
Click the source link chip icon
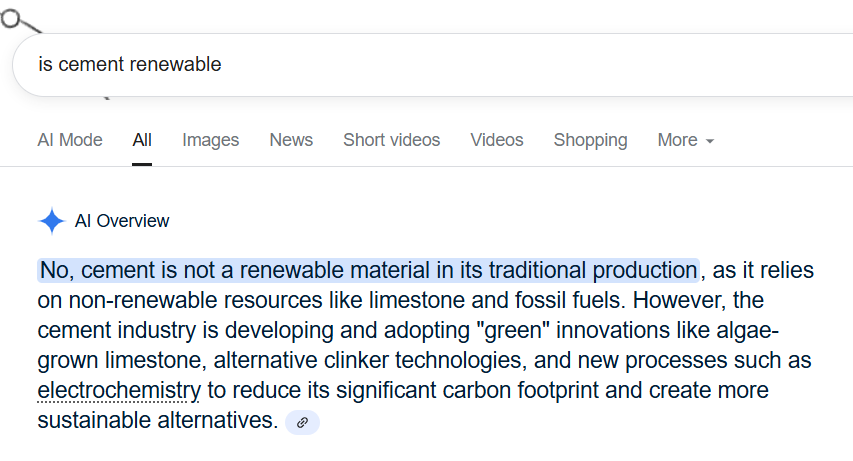tap(302, 423)
